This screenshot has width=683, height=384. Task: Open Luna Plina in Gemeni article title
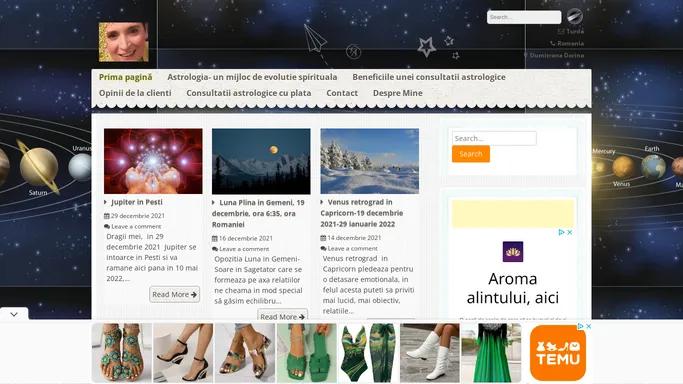pyautogui.click(x=258, y=213)
